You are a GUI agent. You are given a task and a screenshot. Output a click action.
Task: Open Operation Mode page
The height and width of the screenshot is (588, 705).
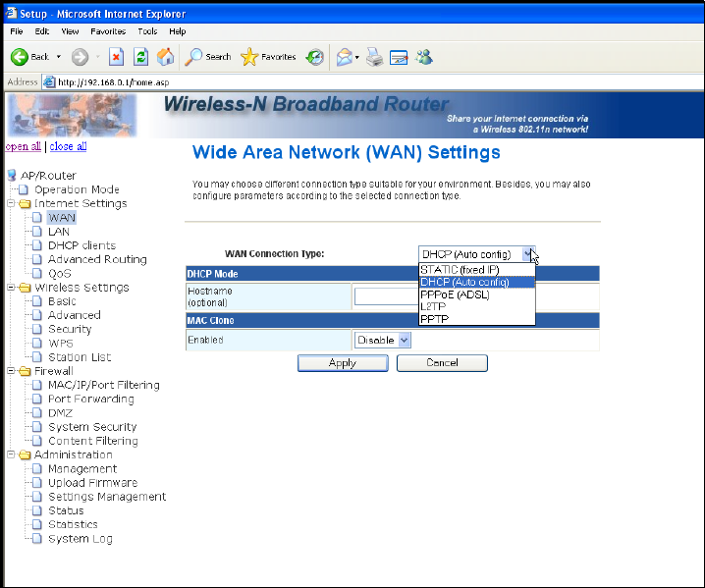[x=77, y=189]
